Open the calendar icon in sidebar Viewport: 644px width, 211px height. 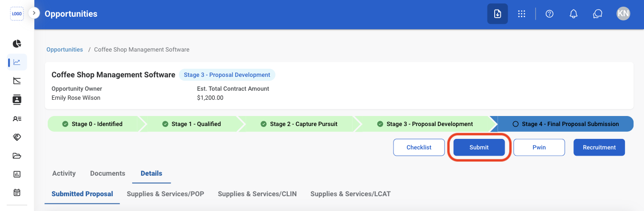(17, 193)
